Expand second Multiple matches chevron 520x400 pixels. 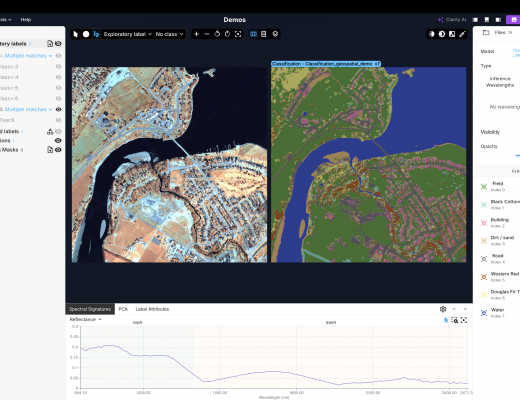pyautogui.click(x=50, y=109)
